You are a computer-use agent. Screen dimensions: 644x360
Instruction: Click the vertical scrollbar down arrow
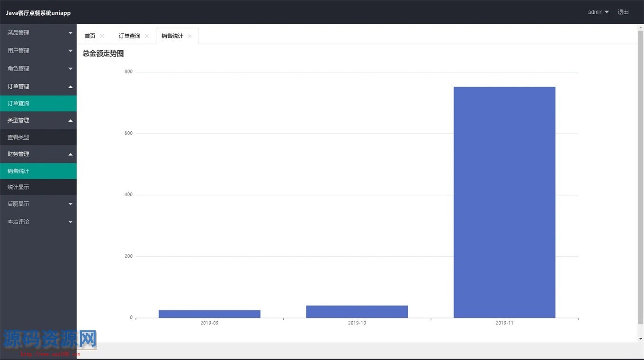(641, 339)
